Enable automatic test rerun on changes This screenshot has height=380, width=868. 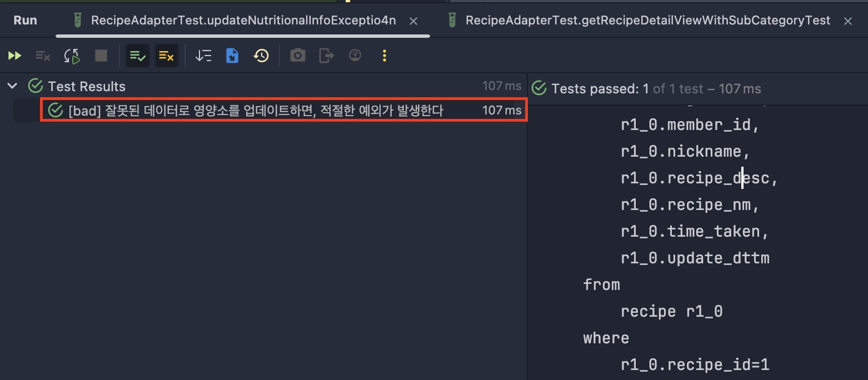pos(72,56)
